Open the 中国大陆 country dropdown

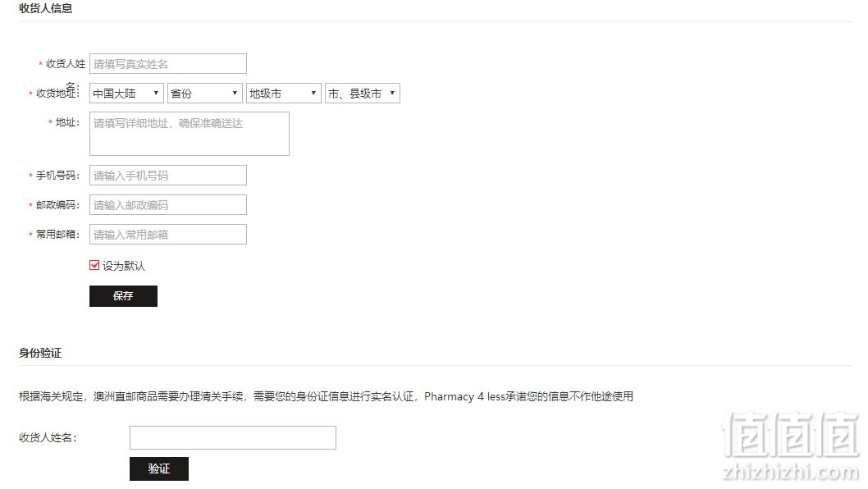point(127,93)
